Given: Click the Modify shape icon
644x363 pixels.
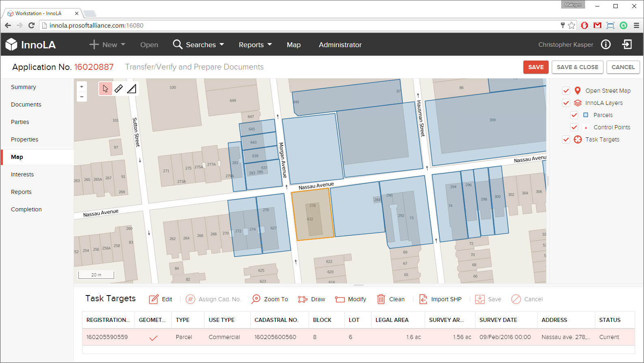Looking at the screenshot, I should (x=340, y=300).
